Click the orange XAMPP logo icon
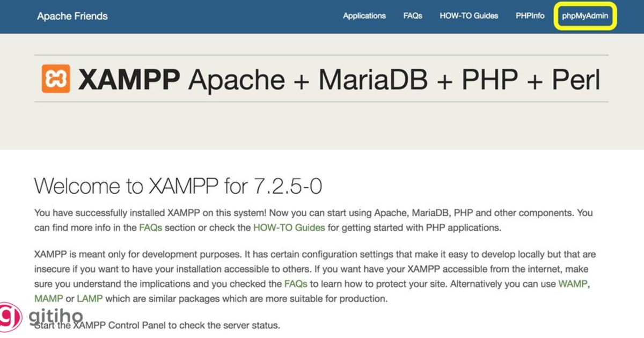This screenshot has height=338, width=644. point(56,79)
